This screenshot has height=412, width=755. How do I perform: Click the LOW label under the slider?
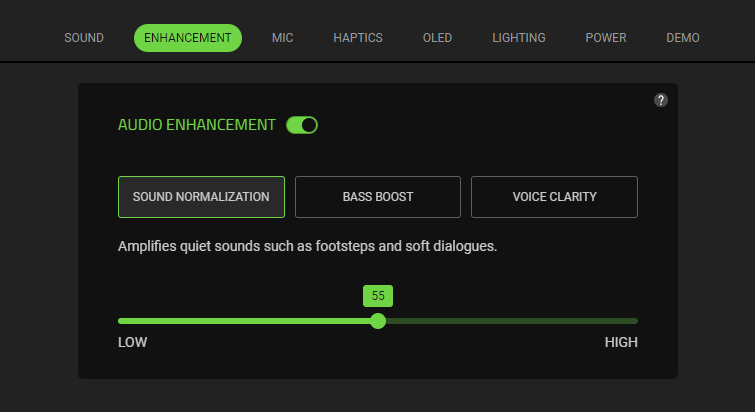(133, 343)
